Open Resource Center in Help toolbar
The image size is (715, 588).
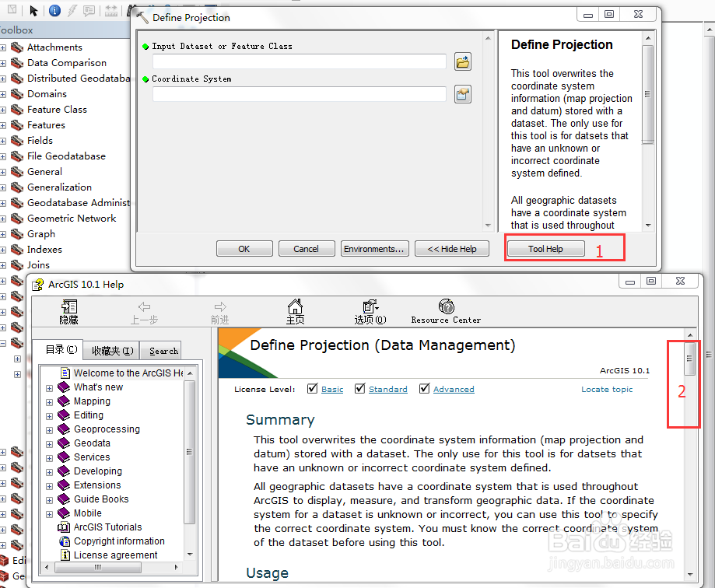click(446, 312)
